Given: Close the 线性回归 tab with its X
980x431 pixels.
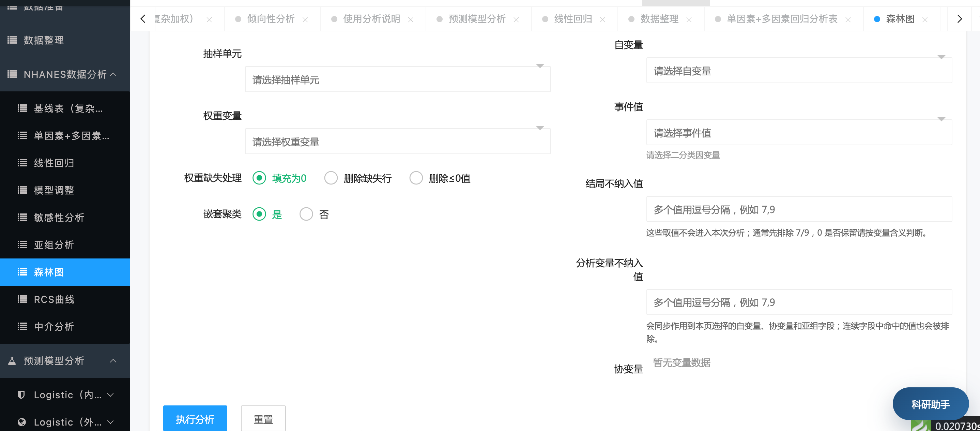Looking at the screenshot, I should 602,19.
